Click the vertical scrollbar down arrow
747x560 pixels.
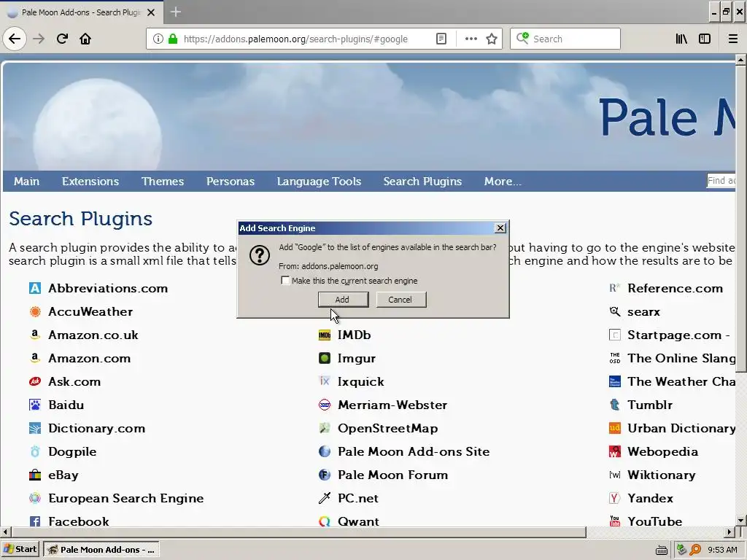(x=741, y=521)
